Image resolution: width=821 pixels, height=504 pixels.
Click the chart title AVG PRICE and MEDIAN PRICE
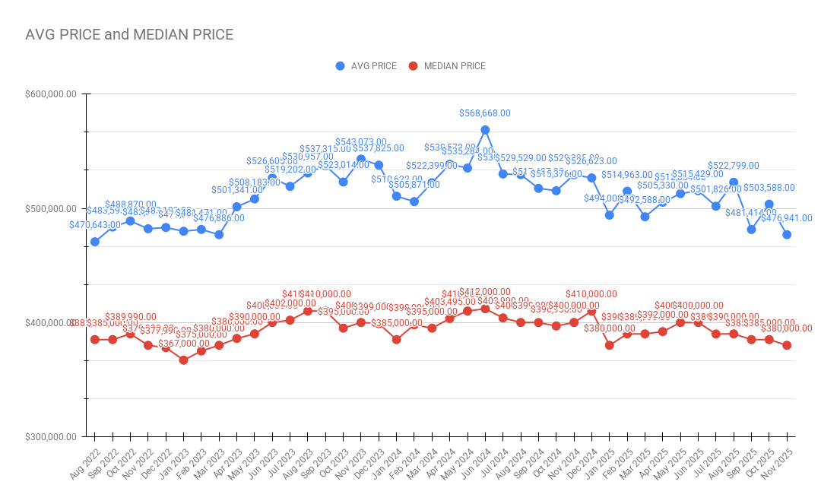coord(129,34)
